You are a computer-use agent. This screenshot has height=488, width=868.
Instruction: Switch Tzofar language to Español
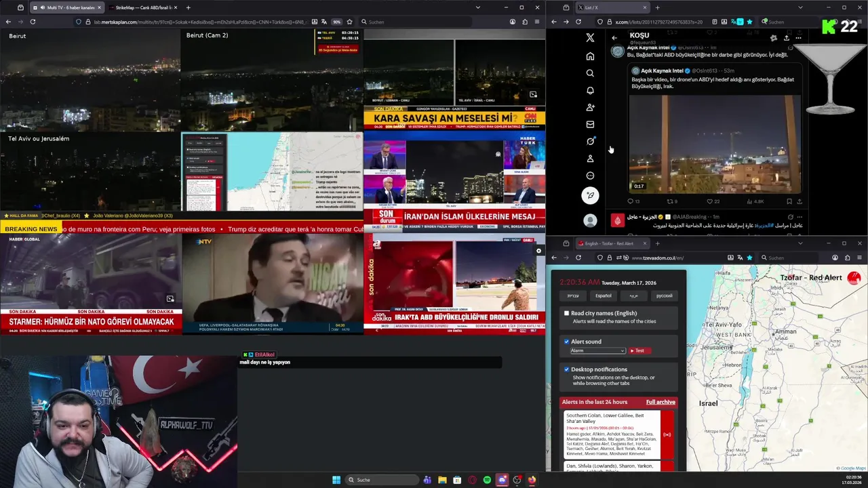click(604, 296)
